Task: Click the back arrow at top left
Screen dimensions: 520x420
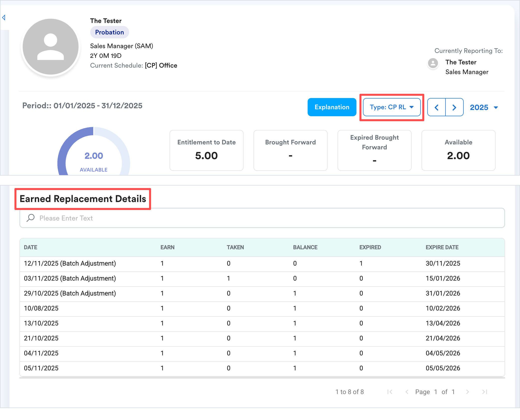Action: (4, 17)
